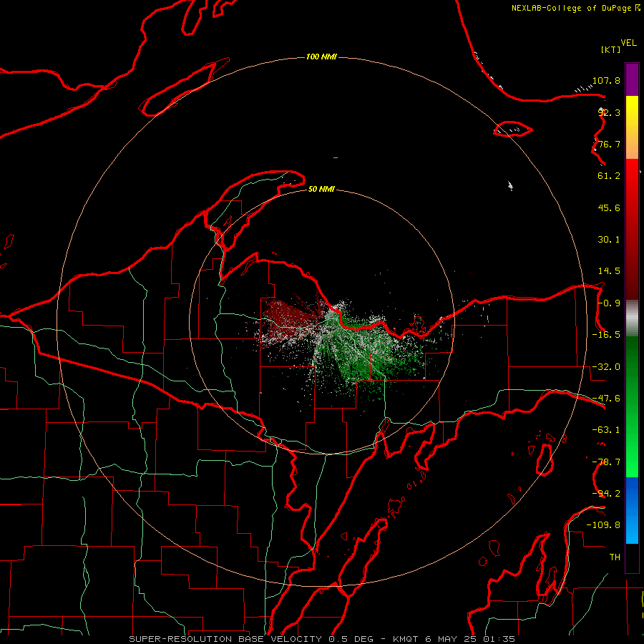The width and height of the screenshot is (644, 644).
Task: Click the 50 NMI range ring label
Action: tap(321, 190)
